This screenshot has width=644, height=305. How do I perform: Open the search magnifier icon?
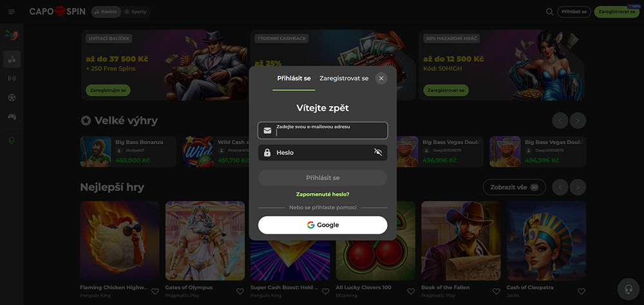549,12
